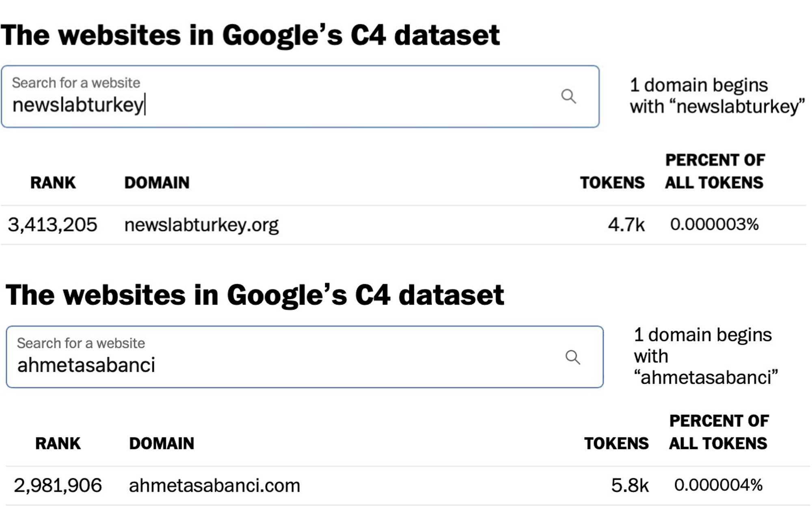Sort by RANK above the 2,981,906 row
Viewport: 812px width, 530px height.
(x=58, y=444)
